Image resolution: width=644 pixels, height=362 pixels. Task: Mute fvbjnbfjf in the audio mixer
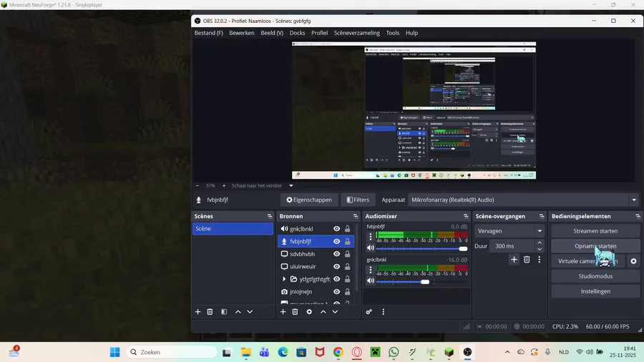371,248
